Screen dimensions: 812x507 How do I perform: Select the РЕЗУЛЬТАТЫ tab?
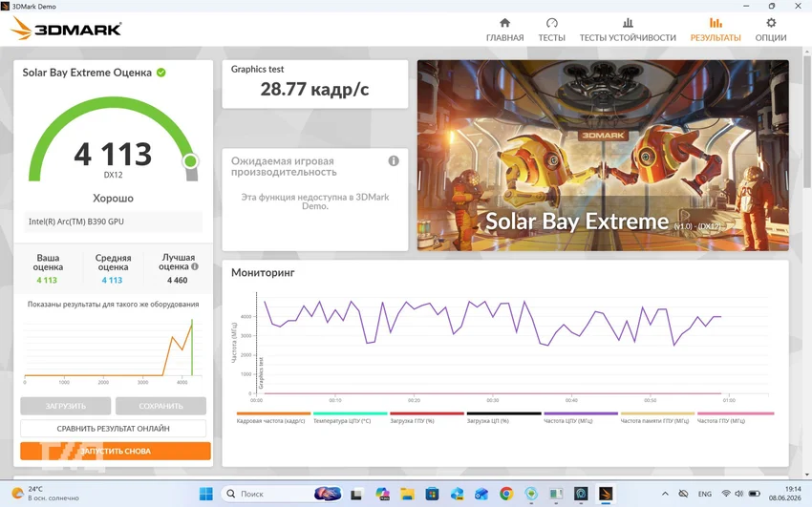(x=716, y=30)
